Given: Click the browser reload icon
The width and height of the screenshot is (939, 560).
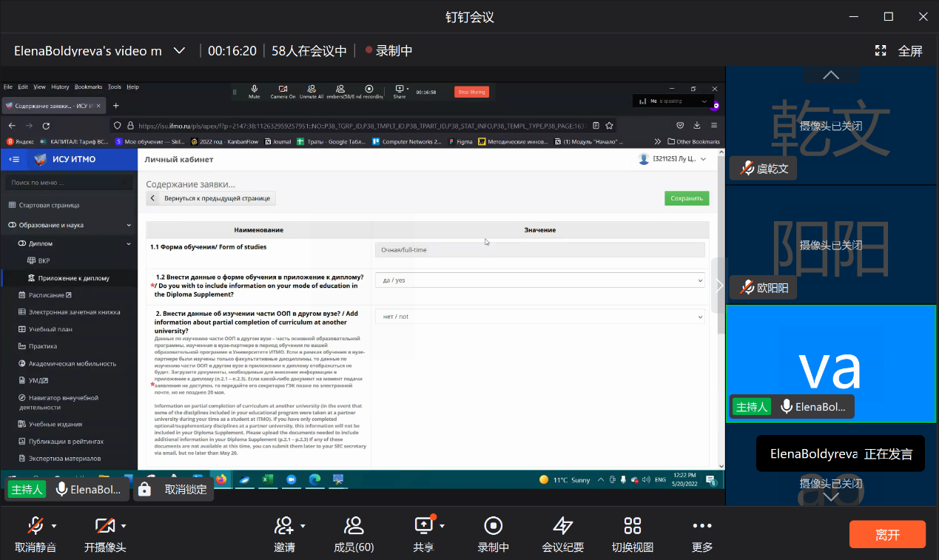Looking at the screenshot, I should pyautogui.click(x=46, y=126).
